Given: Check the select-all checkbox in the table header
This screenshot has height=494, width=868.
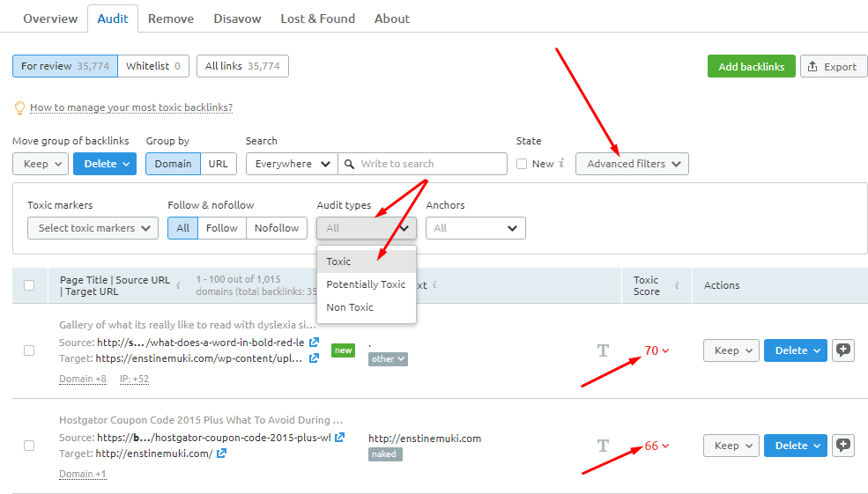Looking at the screenshot, I should (29, 285).
